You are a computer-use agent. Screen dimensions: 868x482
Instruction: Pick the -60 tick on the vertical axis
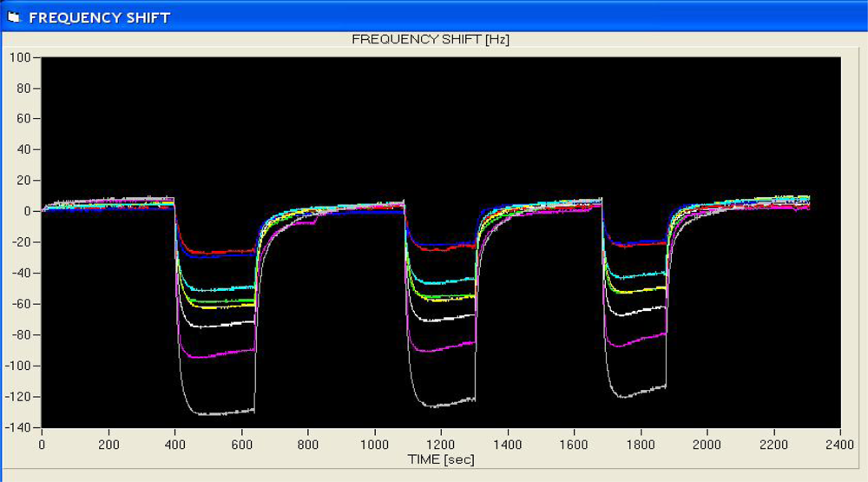click(x=20, y=304)
